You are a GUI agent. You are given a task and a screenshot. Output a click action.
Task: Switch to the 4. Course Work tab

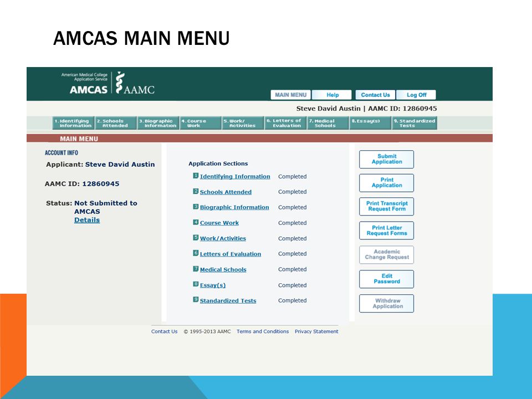(201, 123)
